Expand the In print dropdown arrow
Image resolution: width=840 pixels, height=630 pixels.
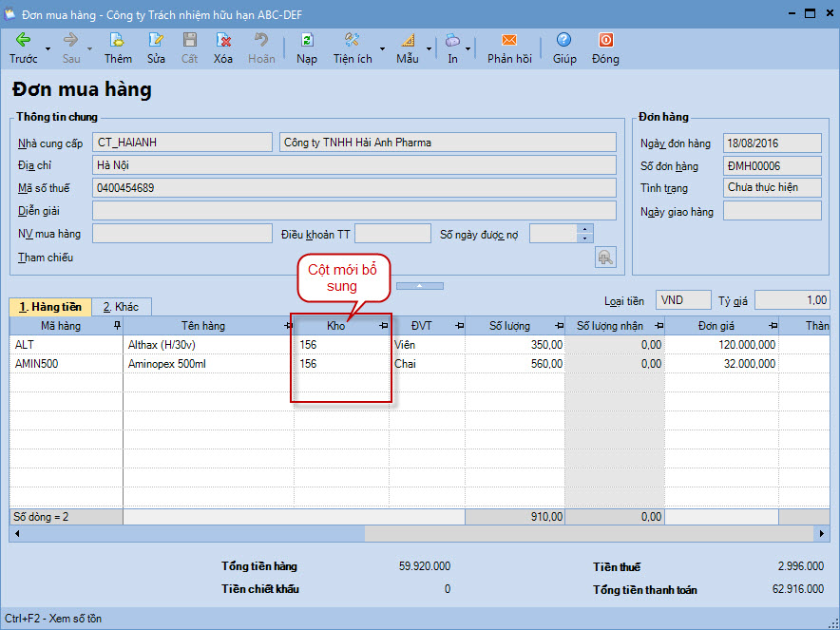tap(468, 48)
